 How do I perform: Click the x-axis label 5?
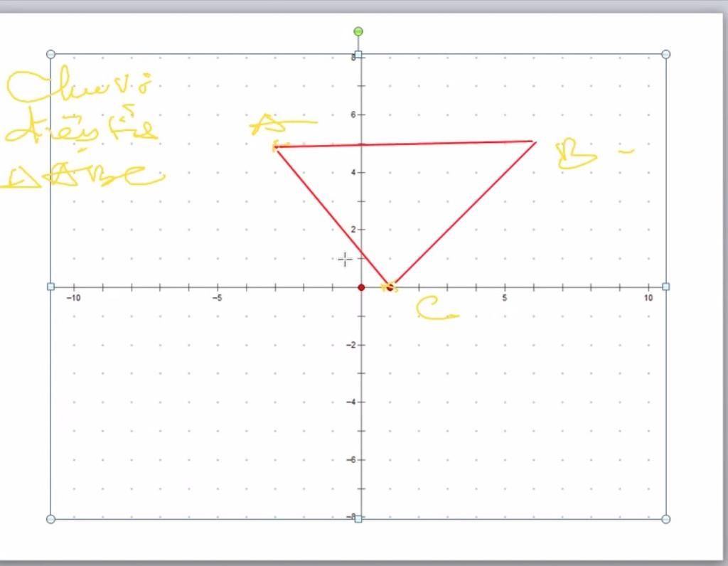pos(505,298)
